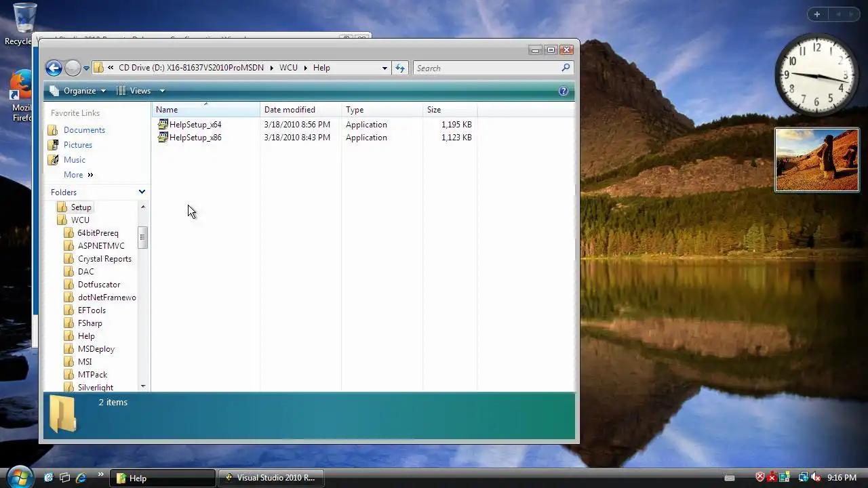Viewport: 868px width, 488px height.
Task: Click into the Search input box
Action: pyautogui.click(x=487, y=68)
